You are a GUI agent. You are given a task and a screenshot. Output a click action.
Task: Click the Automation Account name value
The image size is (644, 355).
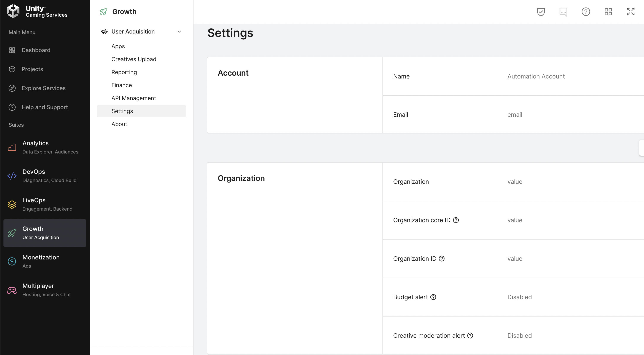536,76
